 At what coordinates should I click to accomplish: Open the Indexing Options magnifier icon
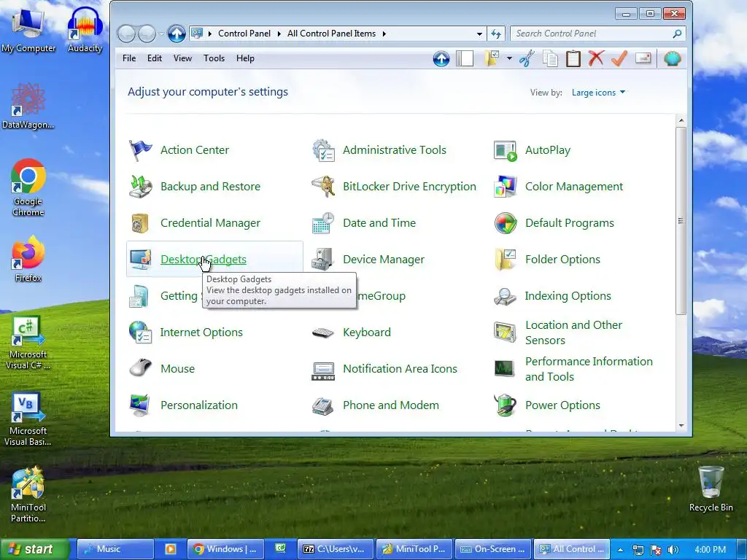506,296
